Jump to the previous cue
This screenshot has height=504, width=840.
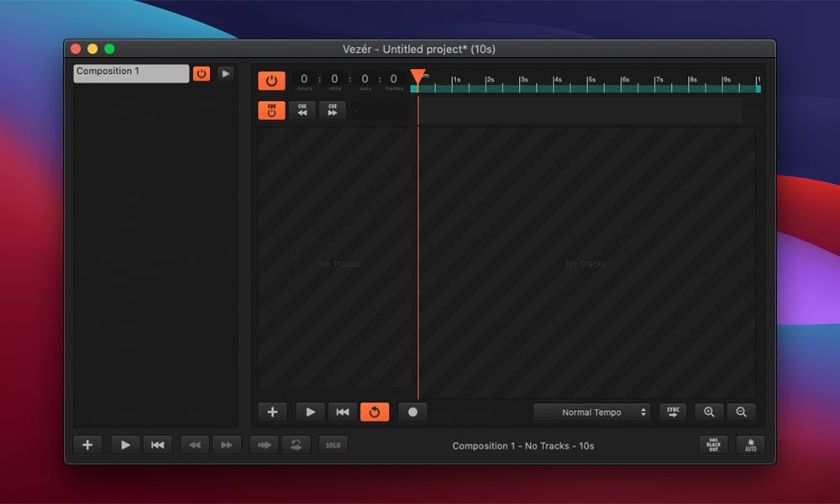tap(302, 110)
